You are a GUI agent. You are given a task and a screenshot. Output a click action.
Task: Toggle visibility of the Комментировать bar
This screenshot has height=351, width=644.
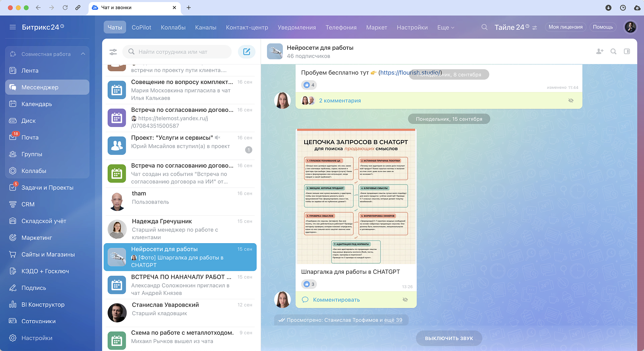pyautogui.click(x=405, y=299)
